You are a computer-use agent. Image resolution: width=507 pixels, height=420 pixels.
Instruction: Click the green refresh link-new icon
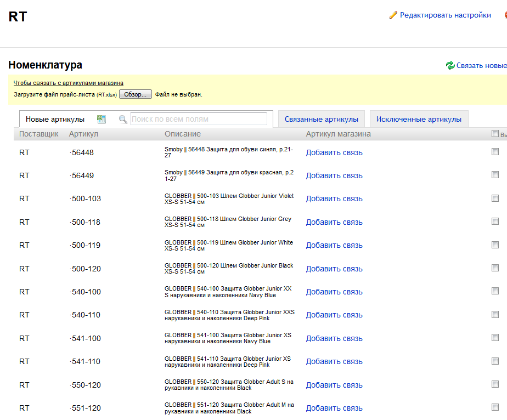(x=450, y=65)
